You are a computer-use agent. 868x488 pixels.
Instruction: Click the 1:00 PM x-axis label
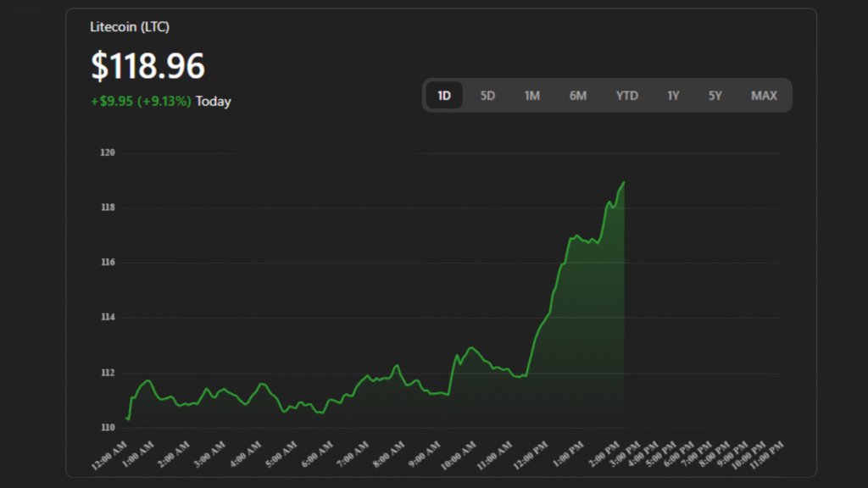pos(567,454)
